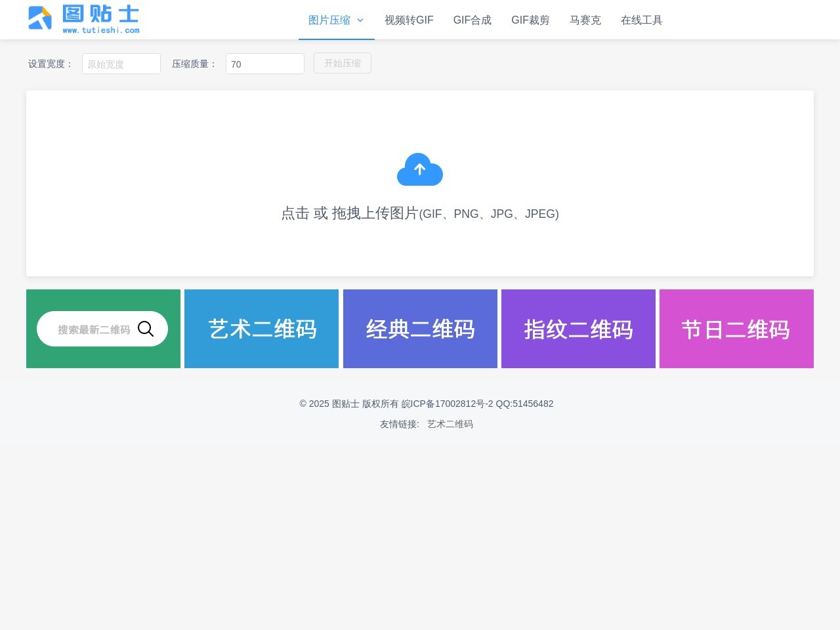Click 点击或拖拽上传图片 upload text

click(x=420, y=213)
